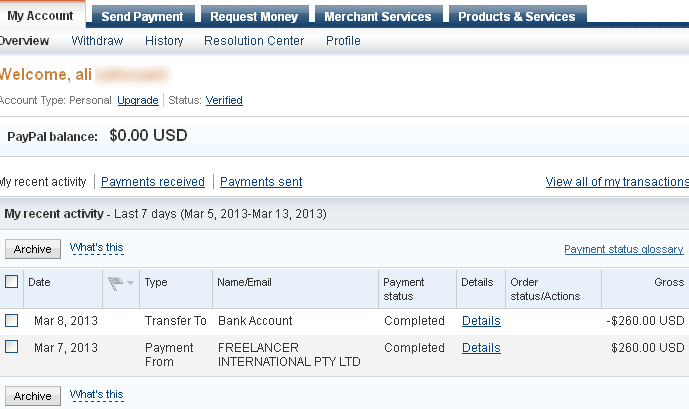Click the Verified status link
The image size is (689, 409).
pos(224,100)
